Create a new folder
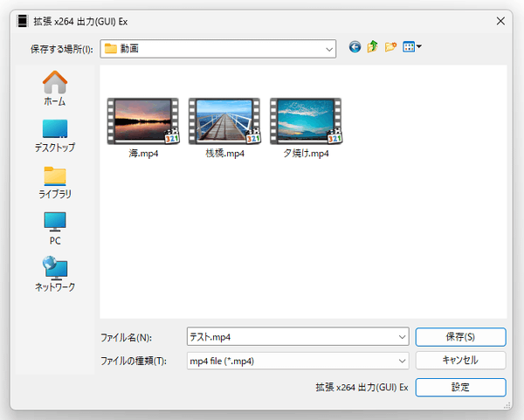The height and width of the screenshot is (420, 524). point(390,47)
